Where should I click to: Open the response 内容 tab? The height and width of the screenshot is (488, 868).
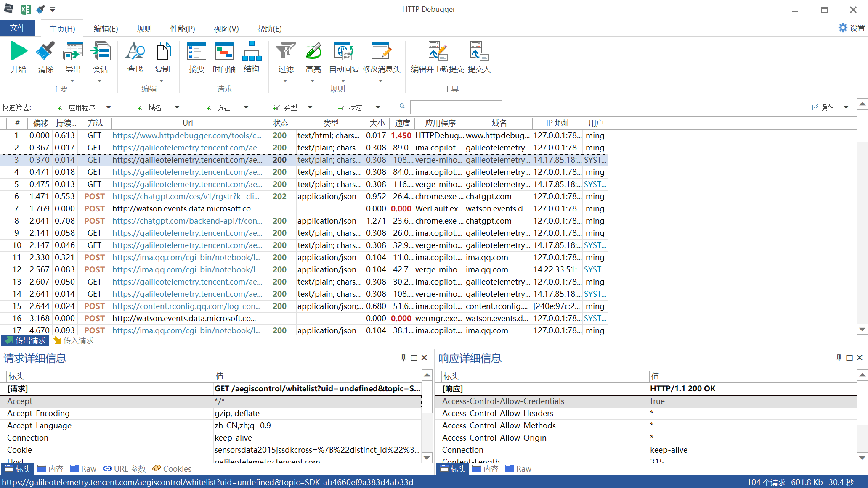coord(486,469)
